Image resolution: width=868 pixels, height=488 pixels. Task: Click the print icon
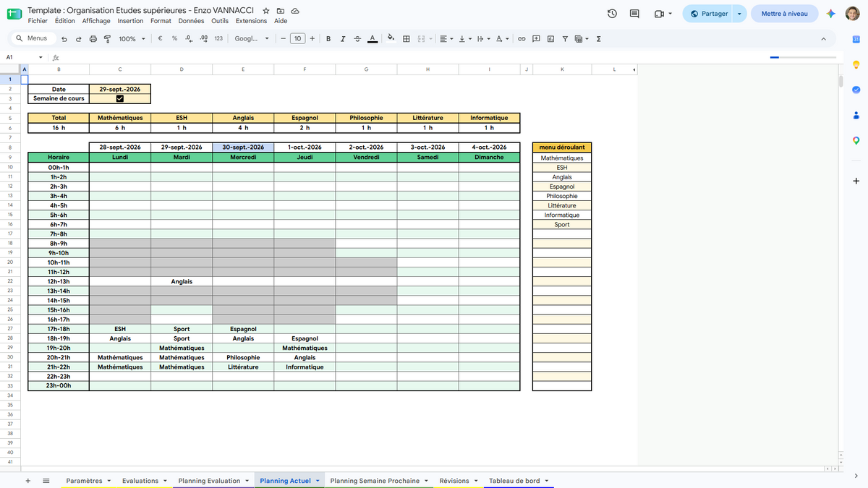point(93,38)
